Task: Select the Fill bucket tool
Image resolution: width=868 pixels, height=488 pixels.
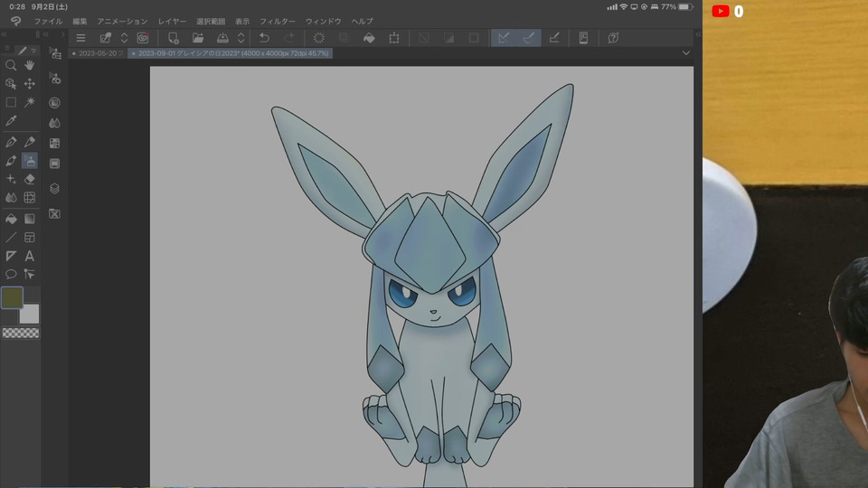Action: point(11,219)
